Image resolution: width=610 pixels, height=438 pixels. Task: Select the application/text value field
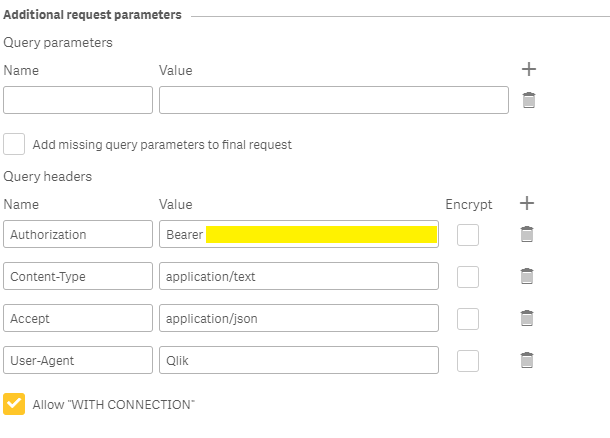298,277
